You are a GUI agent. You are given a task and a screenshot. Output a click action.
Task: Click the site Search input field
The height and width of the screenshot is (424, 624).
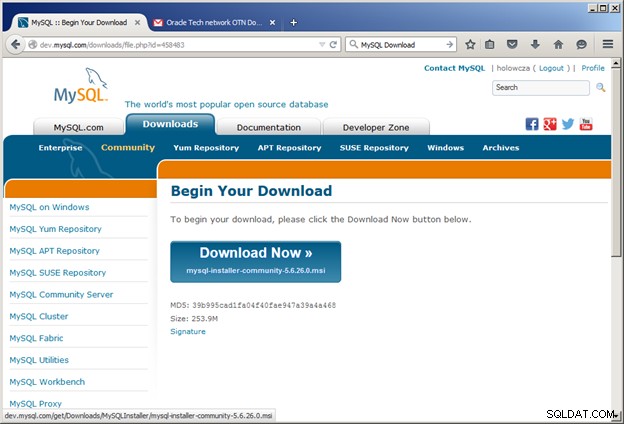(x=540, y=88)
